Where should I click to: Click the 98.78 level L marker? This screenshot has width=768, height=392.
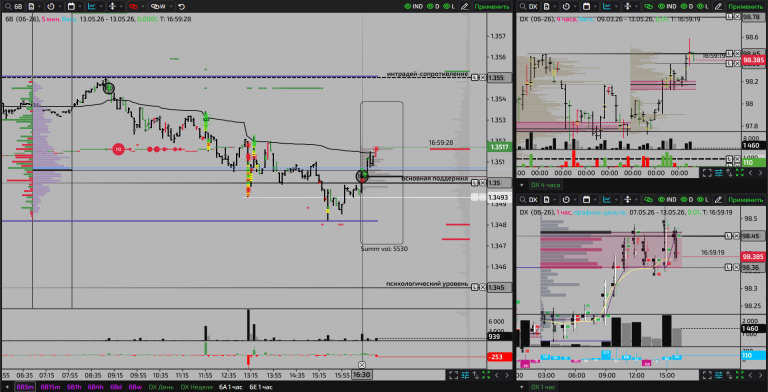coord(729,17)
